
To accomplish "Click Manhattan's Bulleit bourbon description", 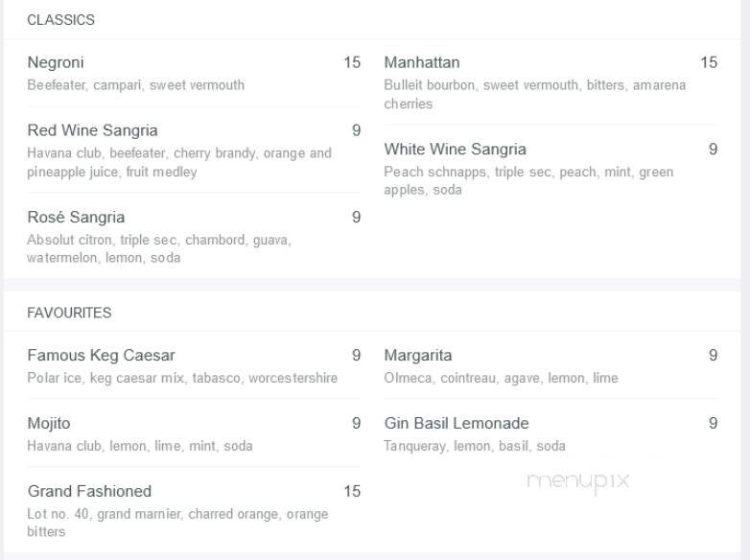I will click(535, 94).
